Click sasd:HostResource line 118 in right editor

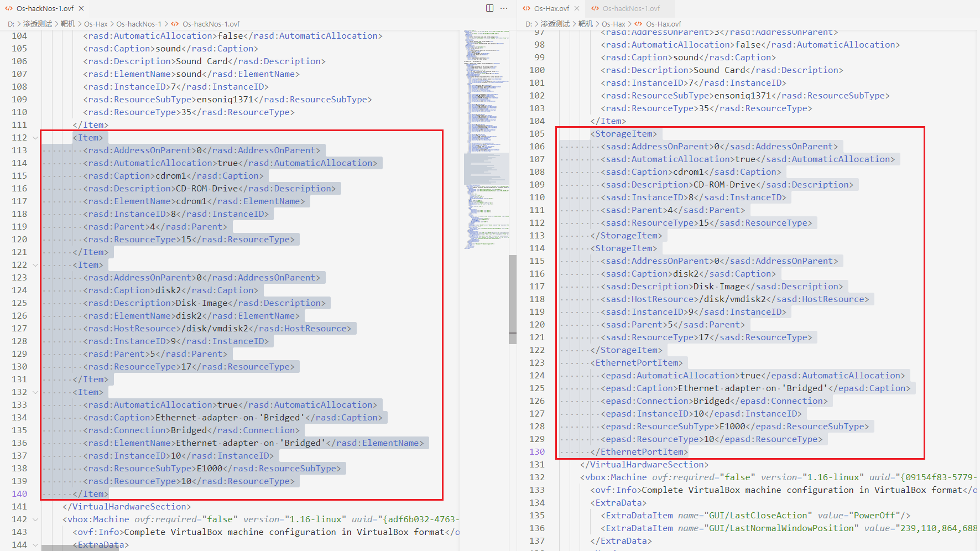[735, 299]
